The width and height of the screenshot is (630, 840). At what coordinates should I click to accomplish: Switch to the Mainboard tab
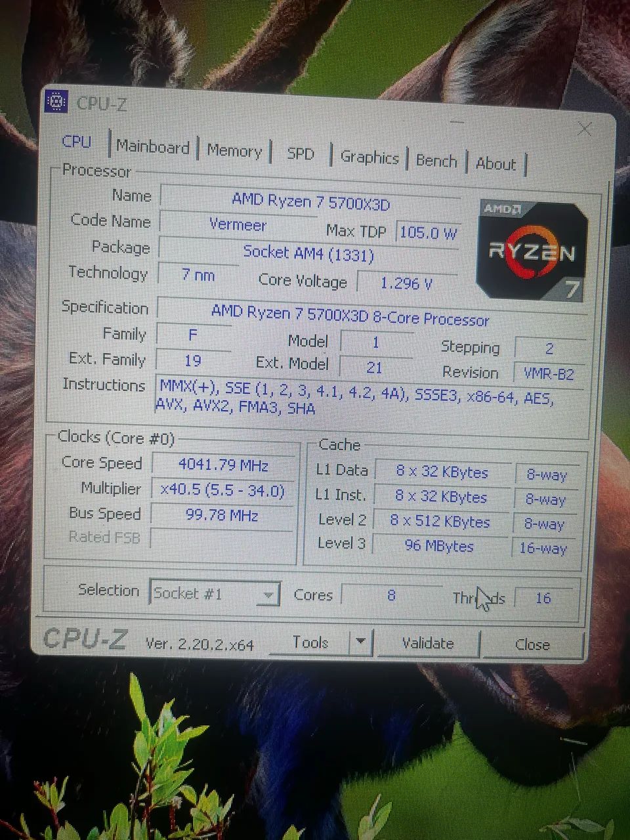click(152, 146)
